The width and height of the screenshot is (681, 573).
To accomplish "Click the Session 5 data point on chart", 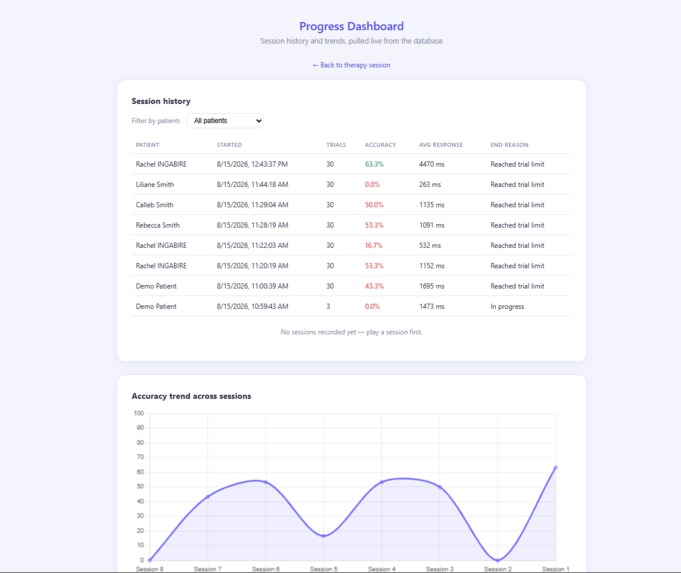I will (x=324, y=536).
